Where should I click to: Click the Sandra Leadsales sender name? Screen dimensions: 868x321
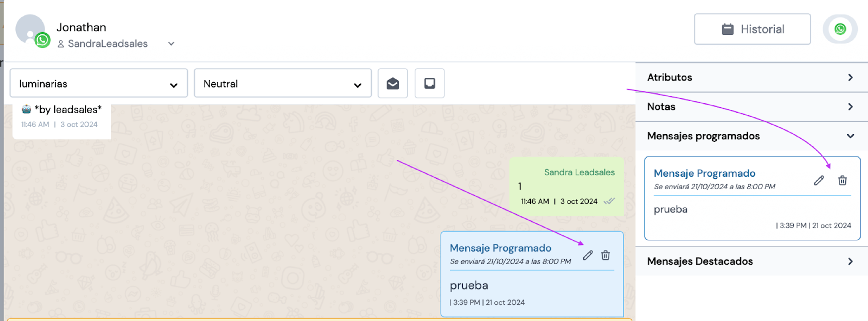point(579,172)
